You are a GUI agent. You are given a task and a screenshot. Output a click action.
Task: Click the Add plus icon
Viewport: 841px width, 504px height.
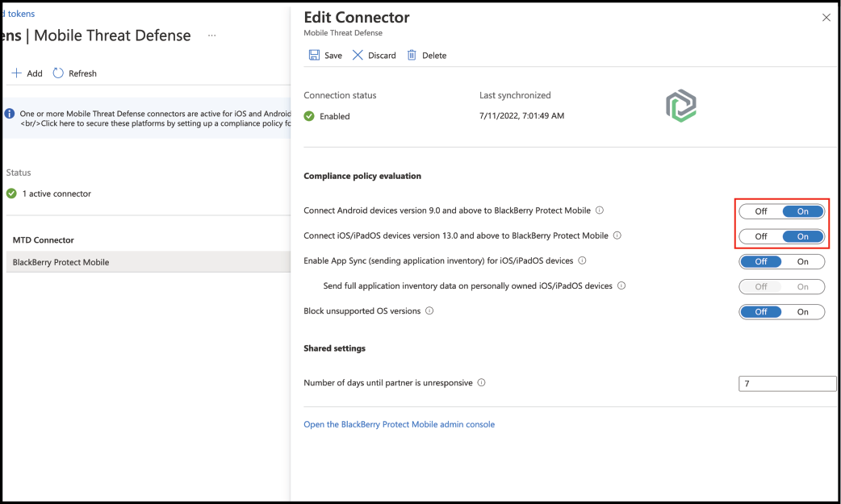click(17, 73)
